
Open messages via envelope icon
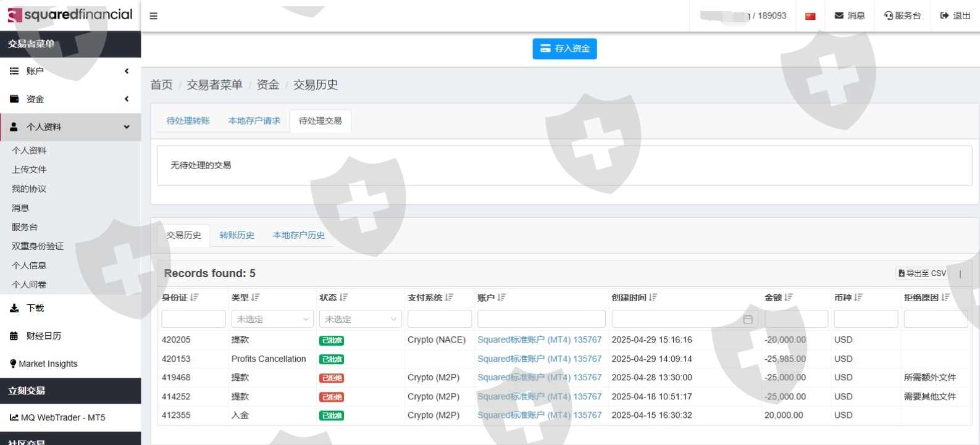coord(839,15)
